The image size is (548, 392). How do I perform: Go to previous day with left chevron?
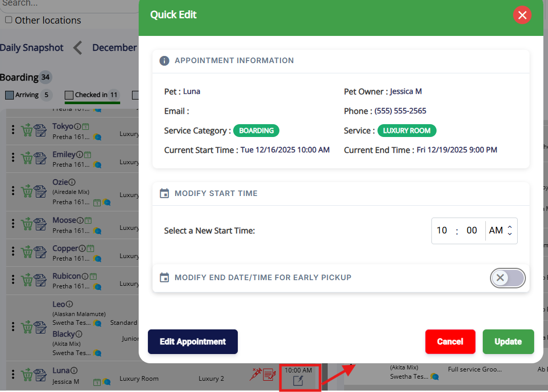(x=78, y=48)
